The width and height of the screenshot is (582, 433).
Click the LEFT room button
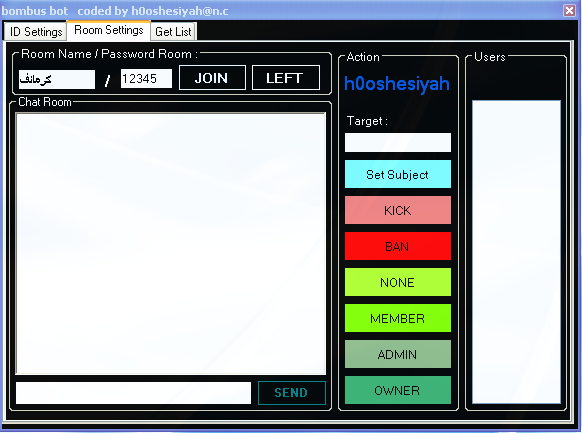[285, 78]
